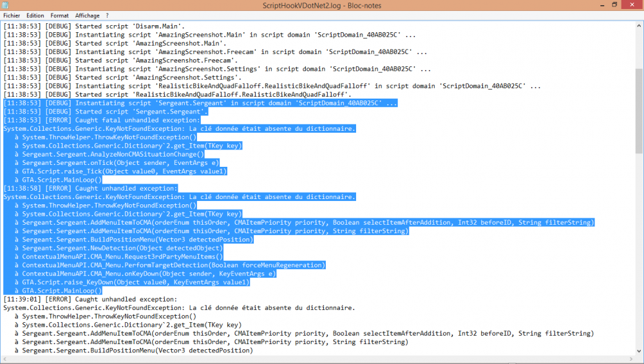Click the horizontal scrollbar right arrow

631,359
